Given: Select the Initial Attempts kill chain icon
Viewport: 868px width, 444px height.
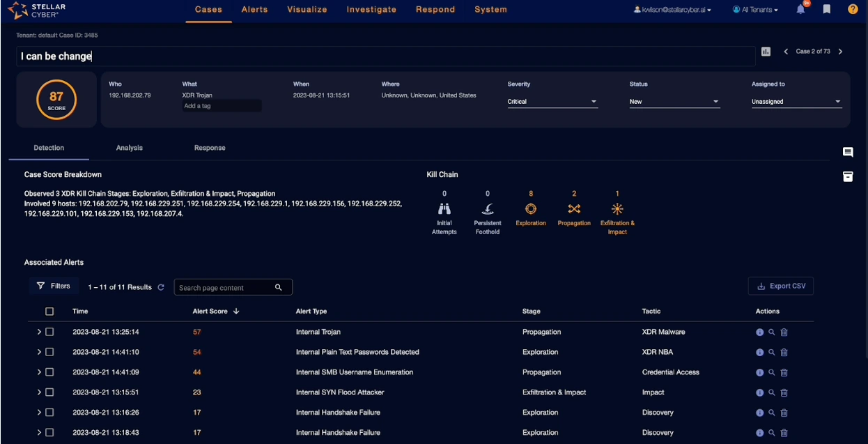Looking at the screenshot, I should (x=444, y=208).
